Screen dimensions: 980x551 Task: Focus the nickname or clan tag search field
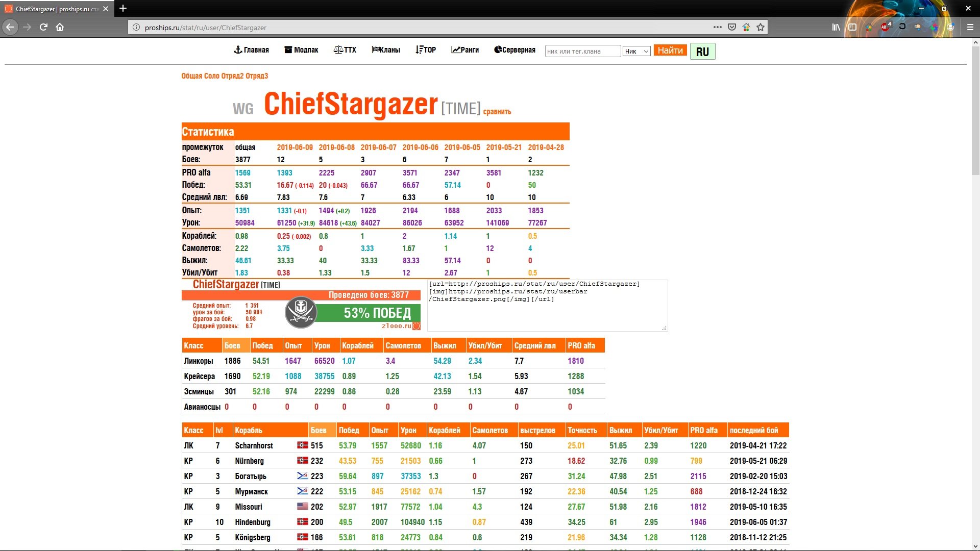[583, 51]
